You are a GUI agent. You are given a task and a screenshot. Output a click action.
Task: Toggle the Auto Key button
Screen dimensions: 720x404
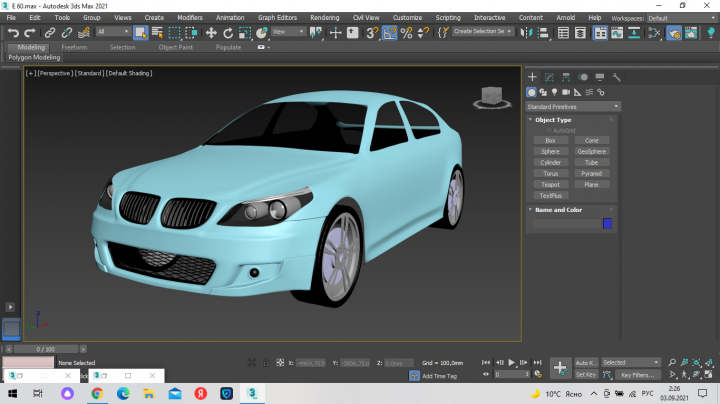click(x=586, y=363)
